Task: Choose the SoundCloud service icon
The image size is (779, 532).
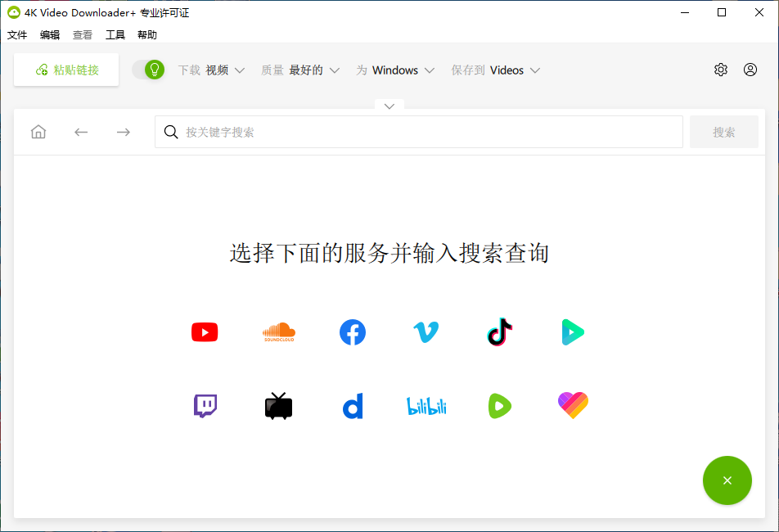Action: click(279, 332)
